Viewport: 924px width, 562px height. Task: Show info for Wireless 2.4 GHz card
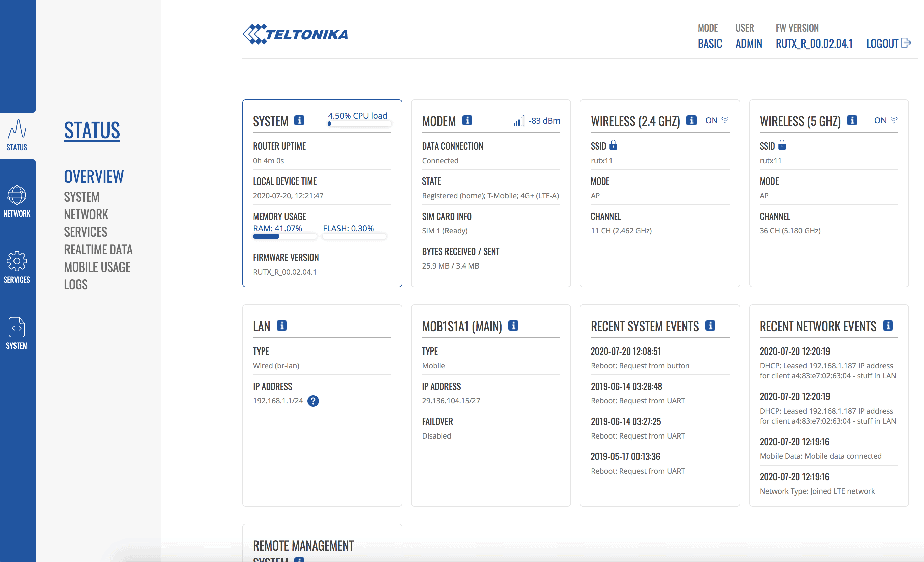[691, 120]
